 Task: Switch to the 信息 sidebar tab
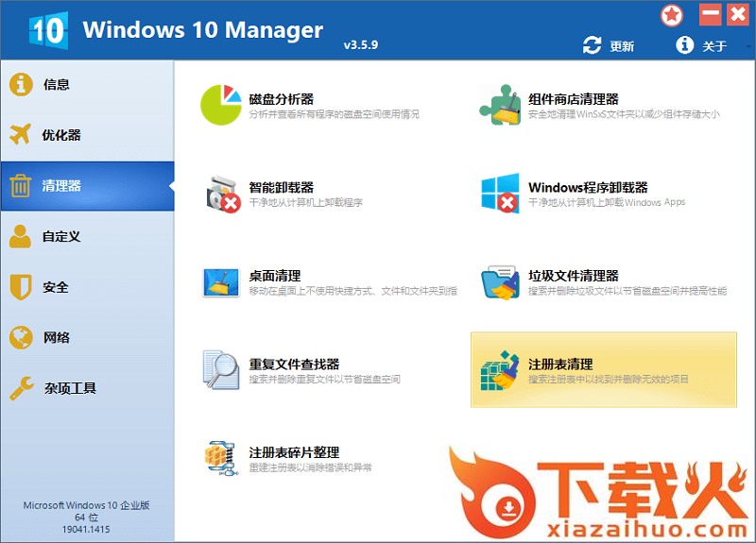coord(57,84)
